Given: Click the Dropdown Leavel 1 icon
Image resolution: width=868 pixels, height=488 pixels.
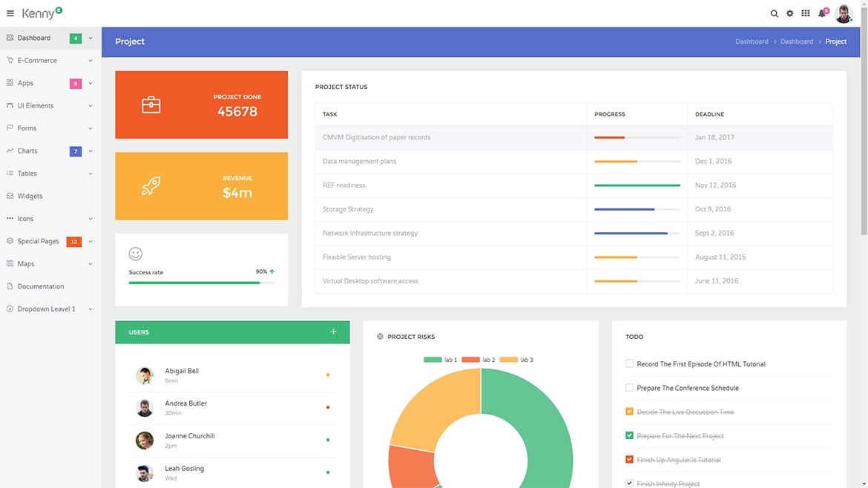Looking at the screenshot, I should (x=10, y=309).
